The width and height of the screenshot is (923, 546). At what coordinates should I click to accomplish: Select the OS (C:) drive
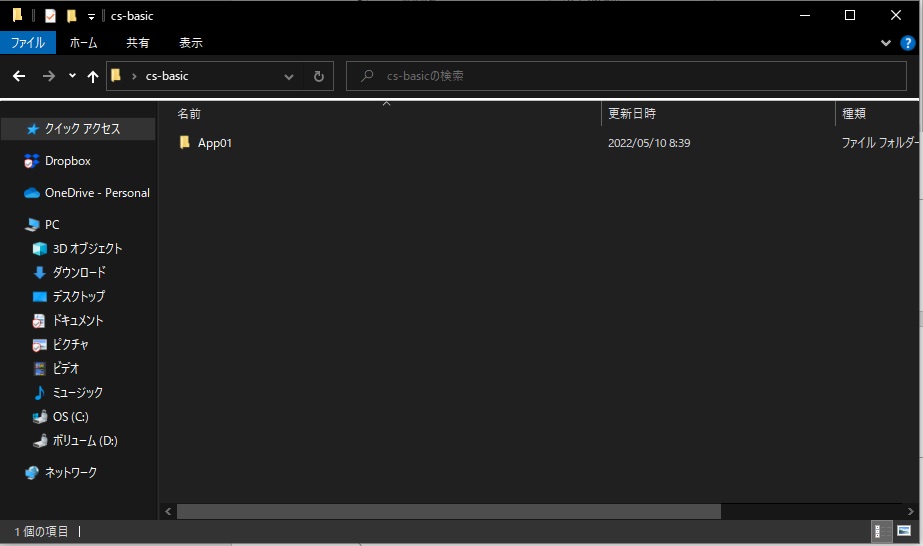[70, 417]
